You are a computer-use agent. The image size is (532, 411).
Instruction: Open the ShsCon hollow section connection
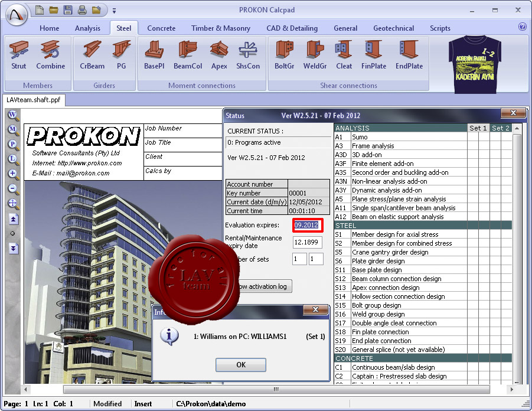(x=248, y=55)
